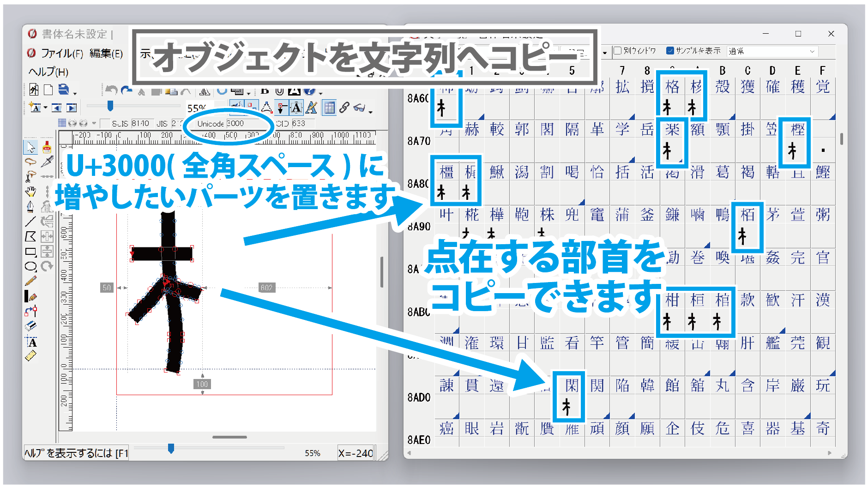Toggle the character grid table button
The image size is (868, 487).
point(329,108)
